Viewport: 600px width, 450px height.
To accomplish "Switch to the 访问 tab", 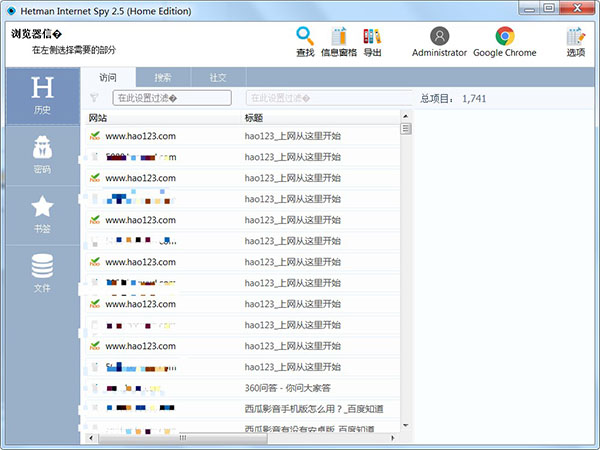I will point(108,78).
